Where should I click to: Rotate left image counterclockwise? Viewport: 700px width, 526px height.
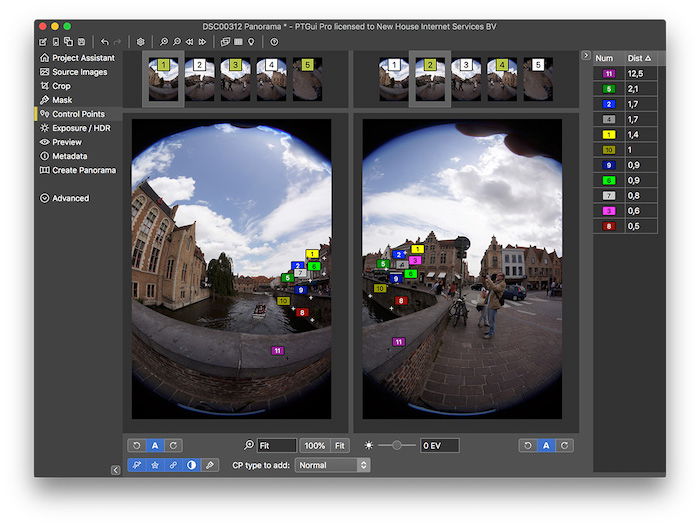[x=136, y=445]
